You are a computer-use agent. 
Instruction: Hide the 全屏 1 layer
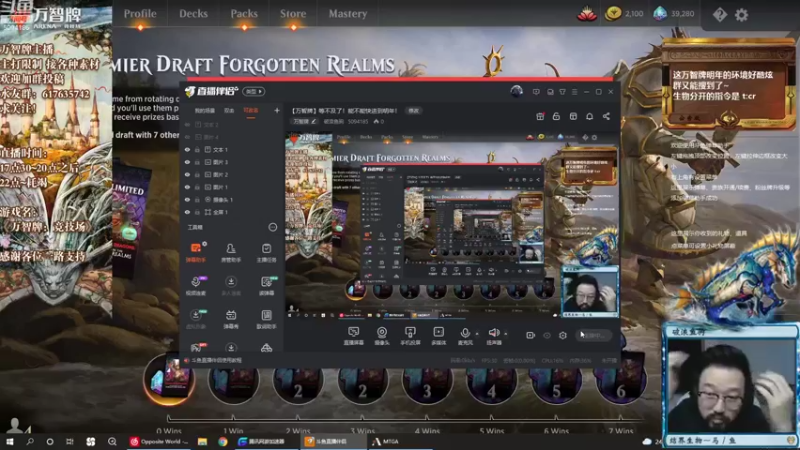coord(187,212)
